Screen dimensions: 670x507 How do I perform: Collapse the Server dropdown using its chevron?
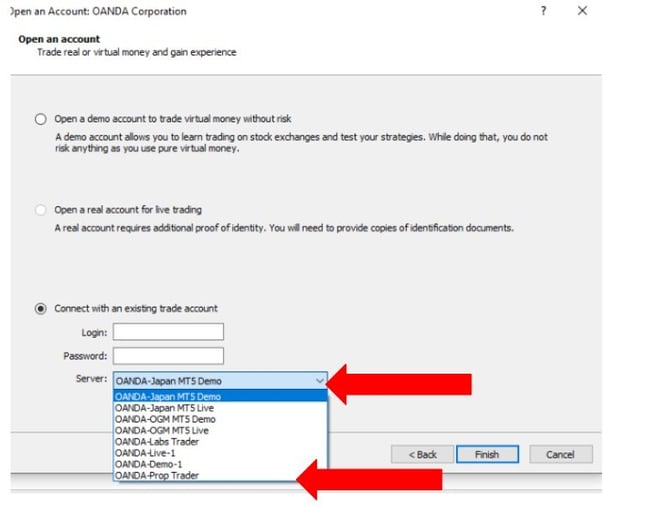(x=319, y=381)
